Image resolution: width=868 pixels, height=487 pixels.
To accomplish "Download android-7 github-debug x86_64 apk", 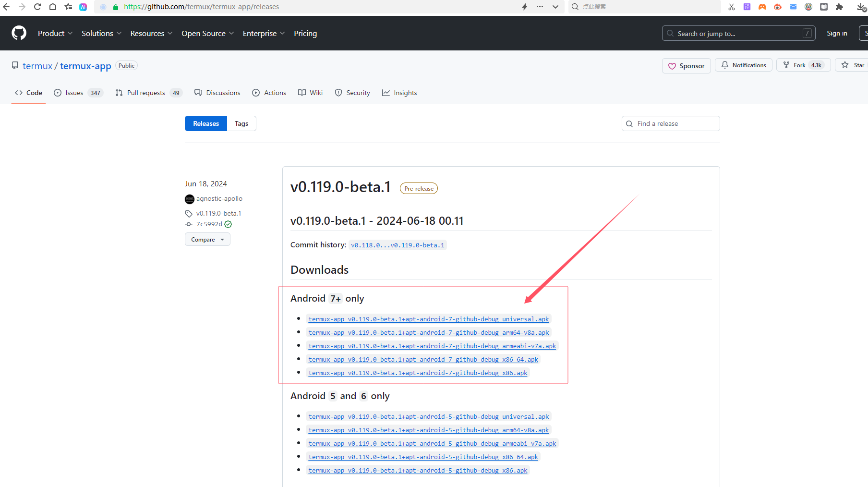I will [423, 359].
